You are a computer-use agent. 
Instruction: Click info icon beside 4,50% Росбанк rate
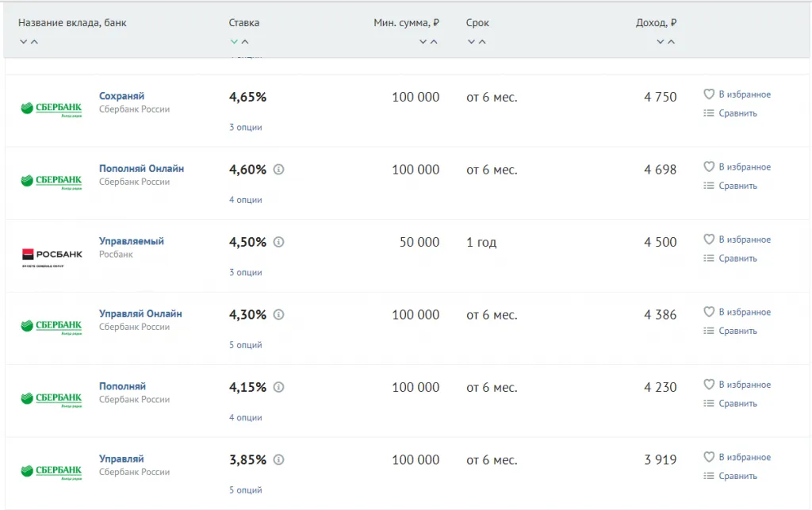coord(278,242)
